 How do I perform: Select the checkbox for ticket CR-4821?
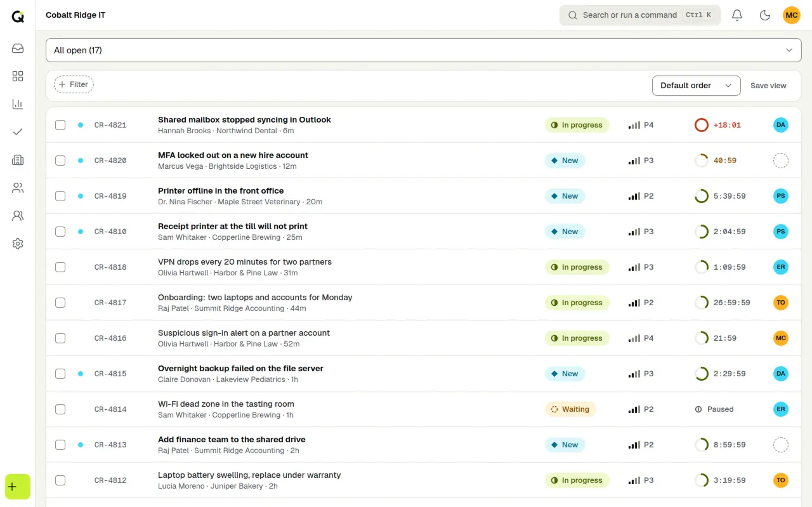tap(60, 125)
